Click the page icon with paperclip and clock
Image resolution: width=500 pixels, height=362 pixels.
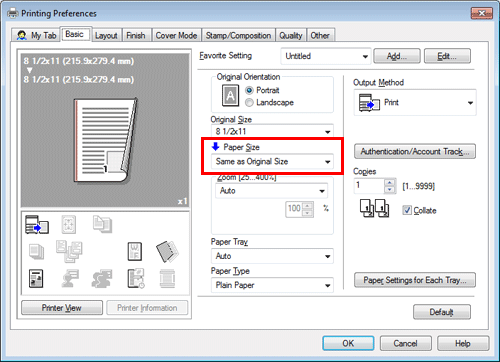pos(136,279)
